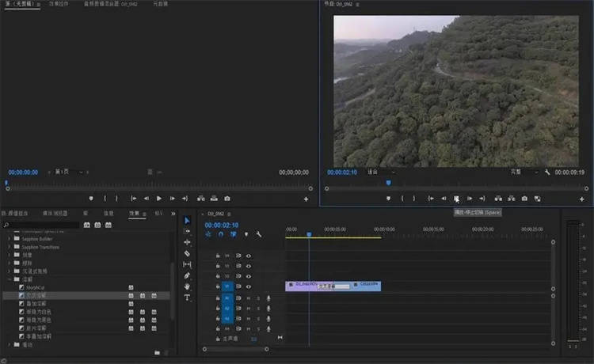Solo audio track A1
Screen dimensions: 594x364
(259, 298)
